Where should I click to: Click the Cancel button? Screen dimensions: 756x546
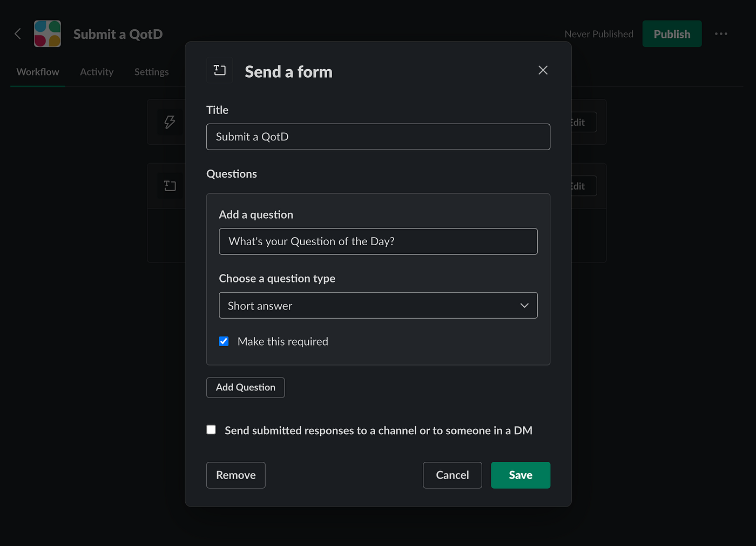(452, 475)
